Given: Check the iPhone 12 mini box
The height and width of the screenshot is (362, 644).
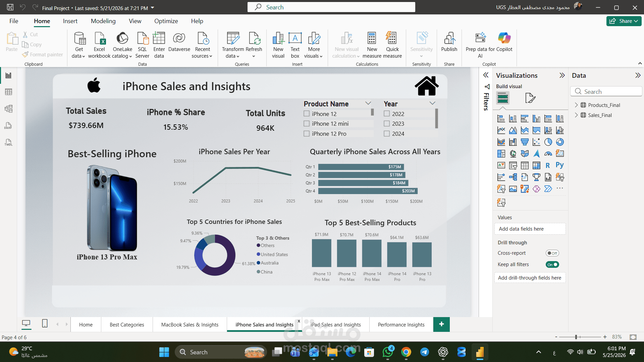Looking at the screenshot, I should (x=307, y=124).
